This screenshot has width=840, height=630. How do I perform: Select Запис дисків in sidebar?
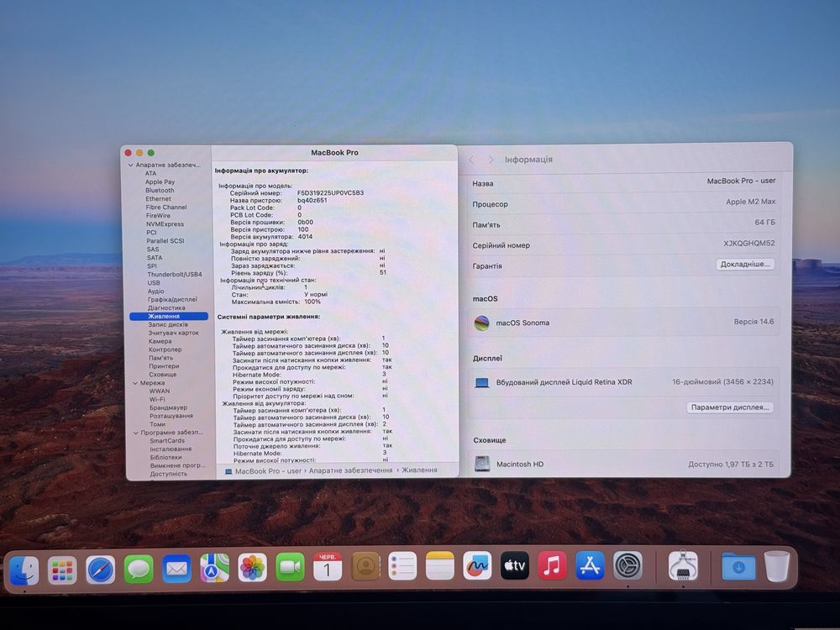point(168,324)
